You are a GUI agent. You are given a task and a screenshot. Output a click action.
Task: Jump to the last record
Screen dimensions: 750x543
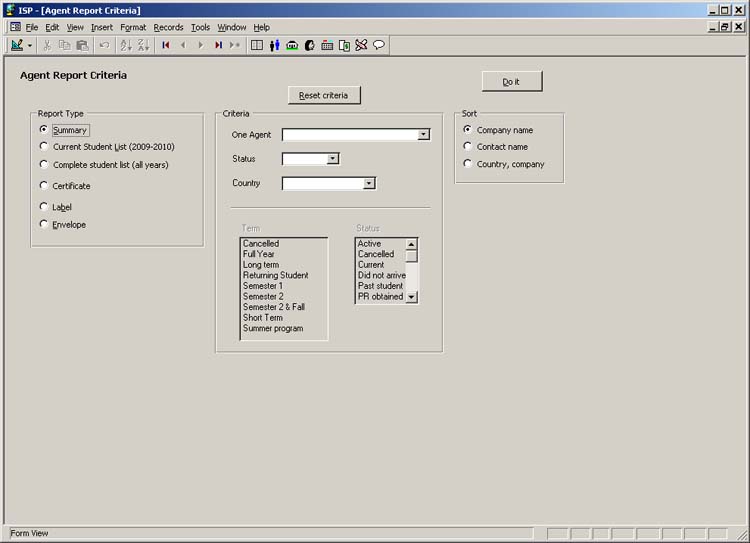pyautogui.click(x=218, y=45)
